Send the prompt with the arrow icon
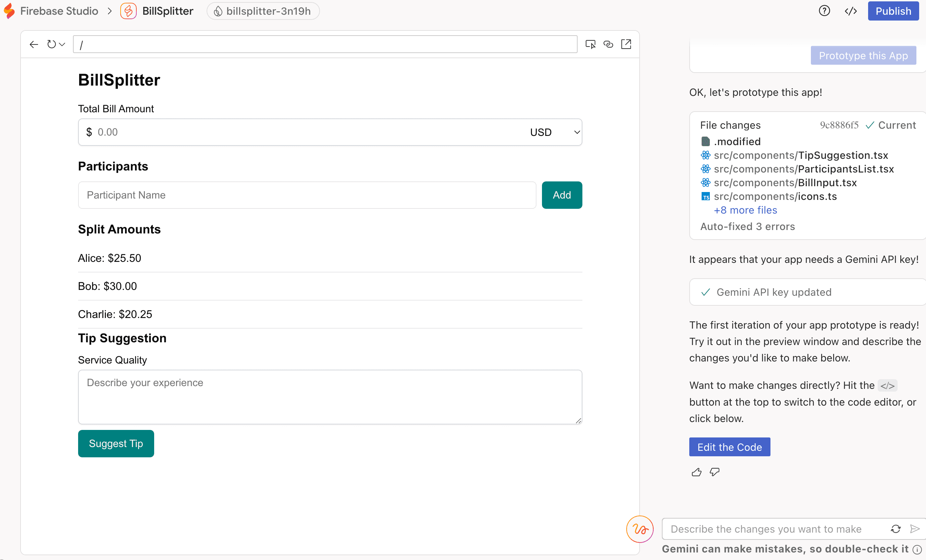Screen dimensions: 926x560 [x=915, y=529]
